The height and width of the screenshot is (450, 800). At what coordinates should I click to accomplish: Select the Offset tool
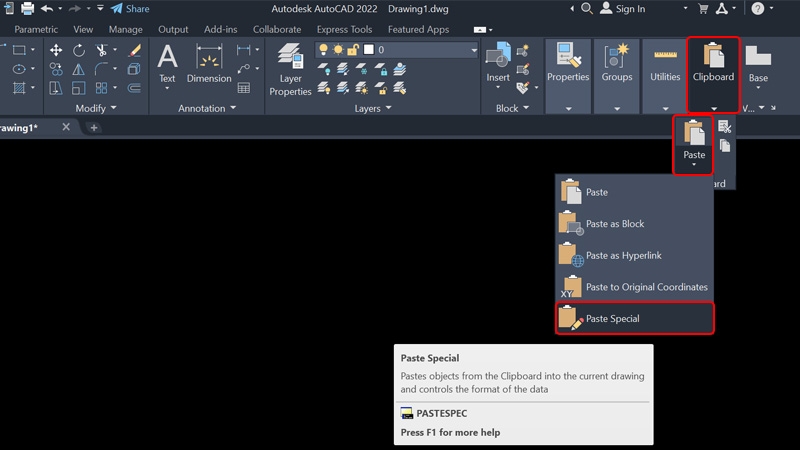(x=134, y=88)
